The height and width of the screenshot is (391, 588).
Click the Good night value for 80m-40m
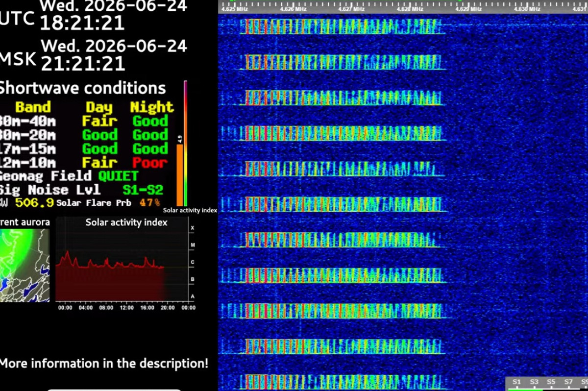pyautogui.click(x=150, y=121)
